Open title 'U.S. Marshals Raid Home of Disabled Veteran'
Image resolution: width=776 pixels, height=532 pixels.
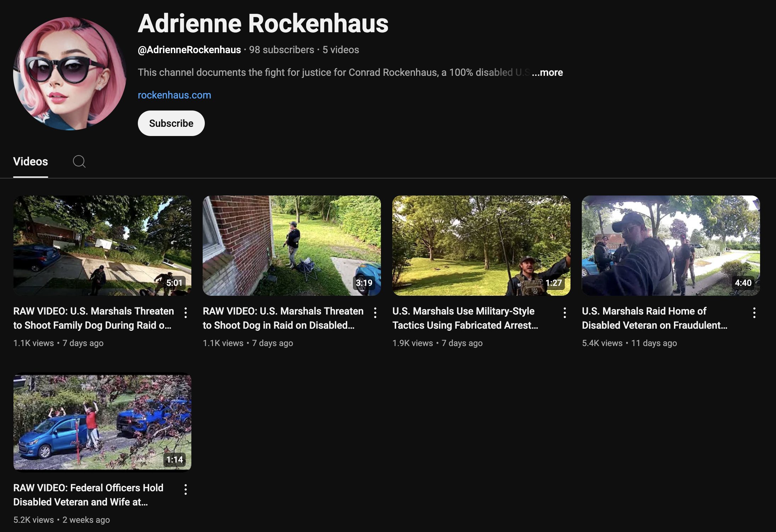[655, 318]
